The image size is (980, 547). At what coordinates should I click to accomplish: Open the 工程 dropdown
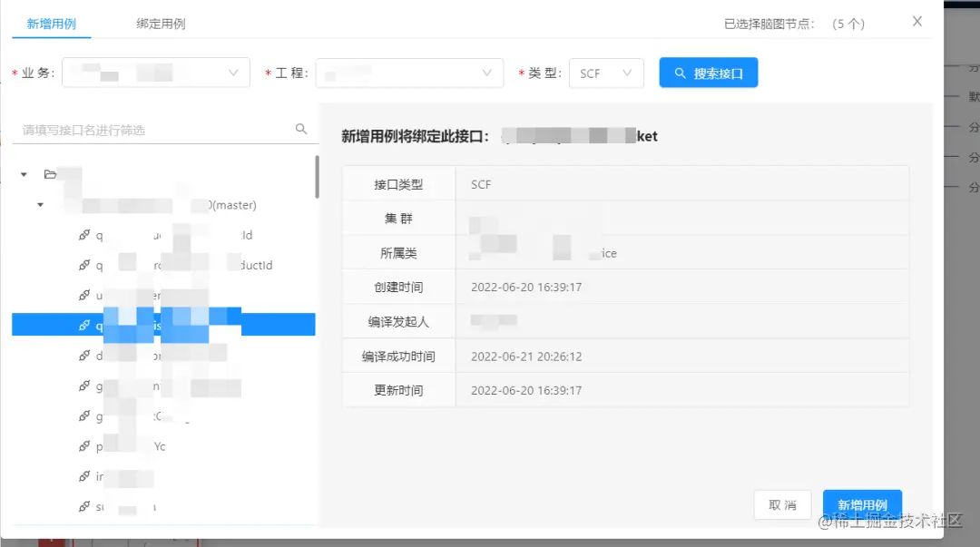coord(408,72)
